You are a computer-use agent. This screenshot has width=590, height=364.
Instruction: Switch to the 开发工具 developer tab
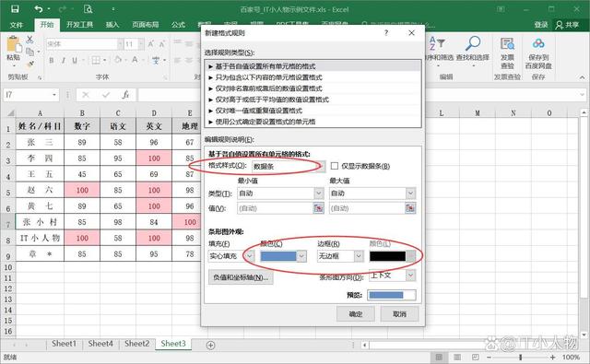click(80, 25)
